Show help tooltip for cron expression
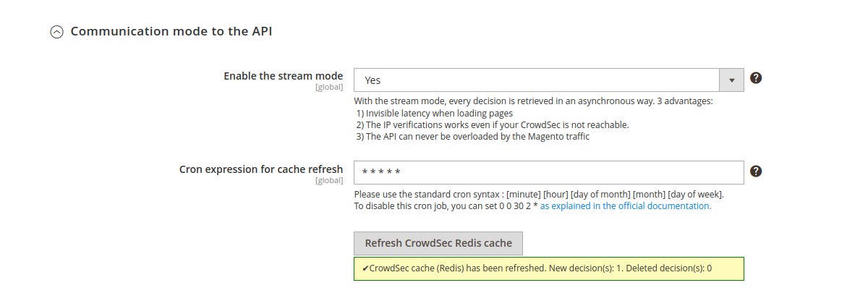Image resolution: width=868 pixels, height=301 pixels. tap(756, 171)
